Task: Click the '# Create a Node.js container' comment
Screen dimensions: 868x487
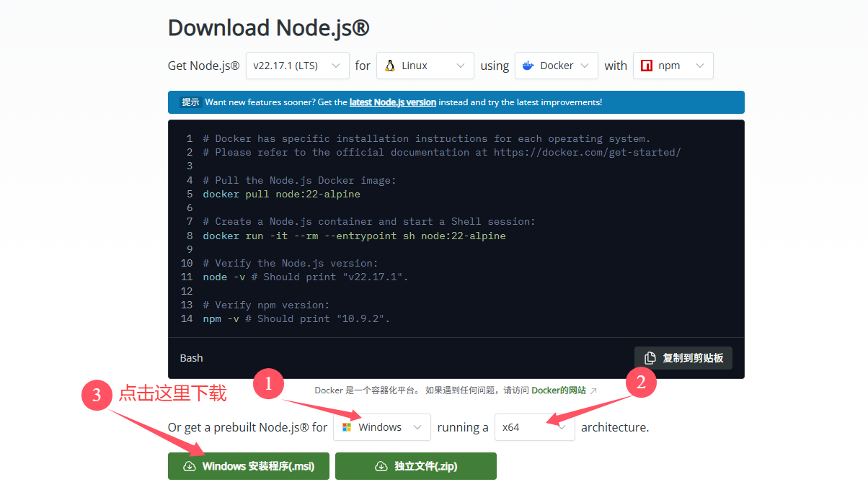Action: (x=369, y=221)
